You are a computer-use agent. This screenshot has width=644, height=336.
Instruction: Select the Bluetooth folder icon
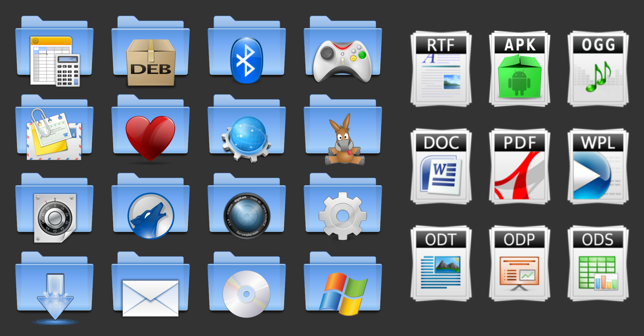[247, 50]
